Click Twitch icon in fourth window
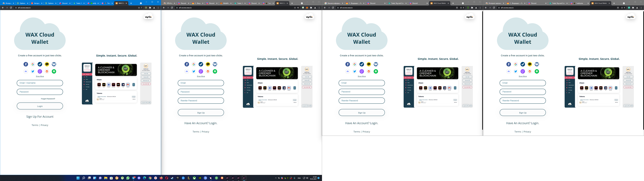The image size is (644, 181). coord(523,71)
